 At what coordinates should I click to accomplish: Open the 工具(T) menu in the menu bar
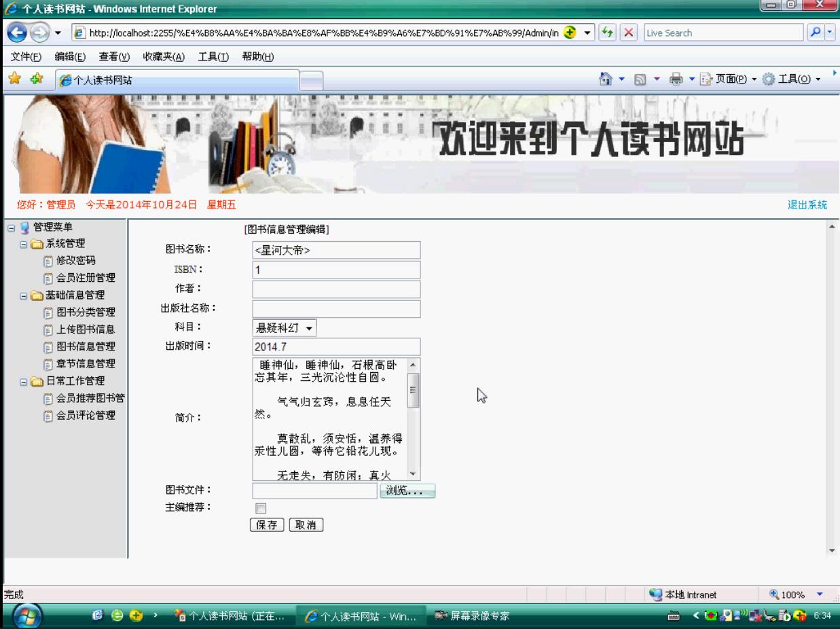[x=213, y=56]
